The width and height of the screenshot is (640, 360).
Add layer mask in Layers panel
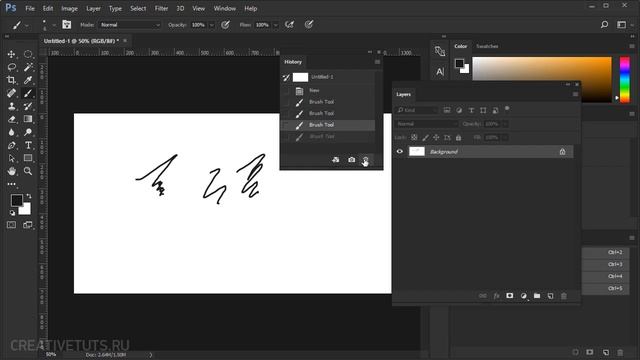pos(509,296)
